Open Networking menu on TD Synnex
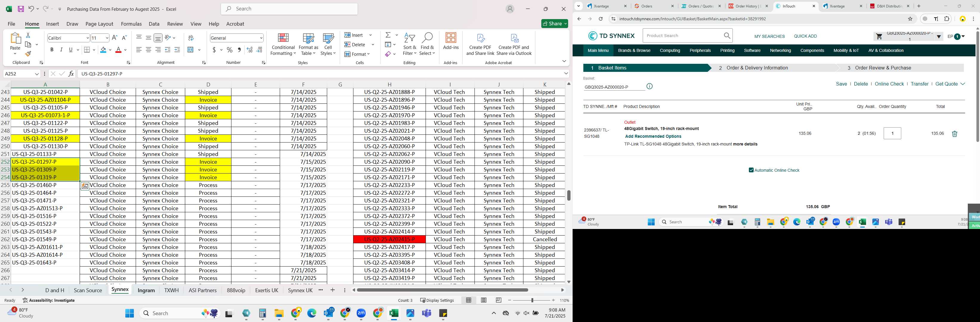The image size is (980, 322). pos(780,51)
